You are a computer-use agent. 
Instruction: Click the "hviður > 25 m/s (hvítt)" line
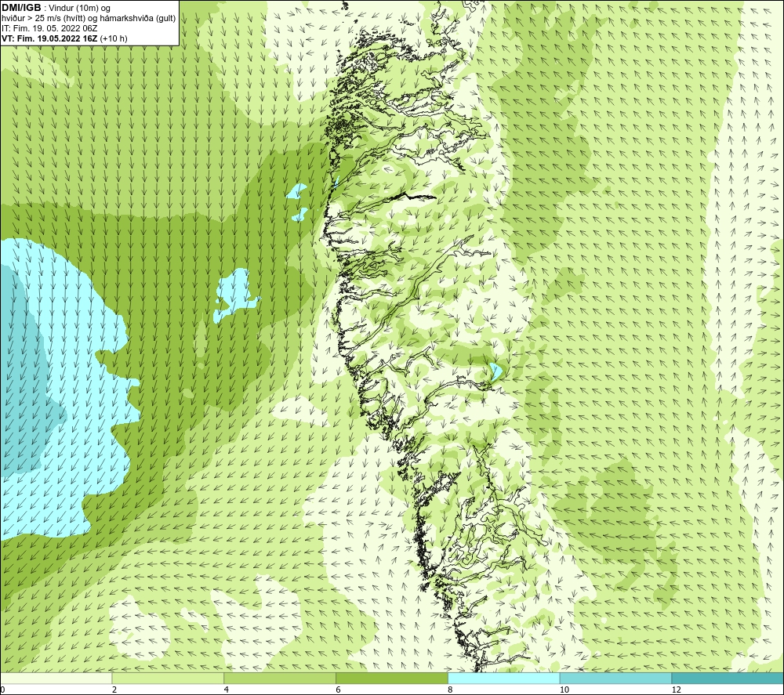(43, 19)
